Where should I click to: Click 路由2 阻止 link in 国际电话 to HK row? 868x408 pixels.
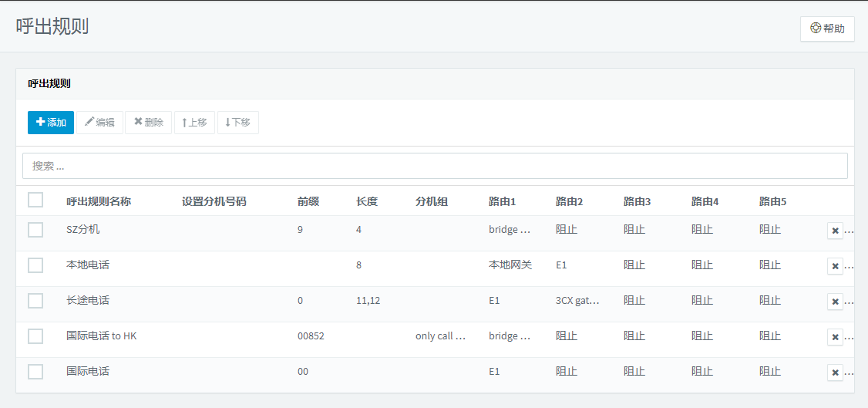567,336
